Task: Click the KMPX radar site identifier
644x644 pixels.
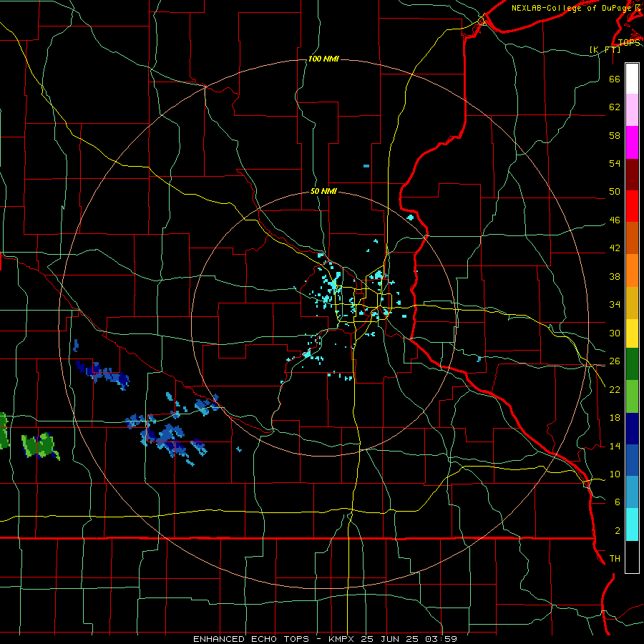Action: click(x=343, y=639)
